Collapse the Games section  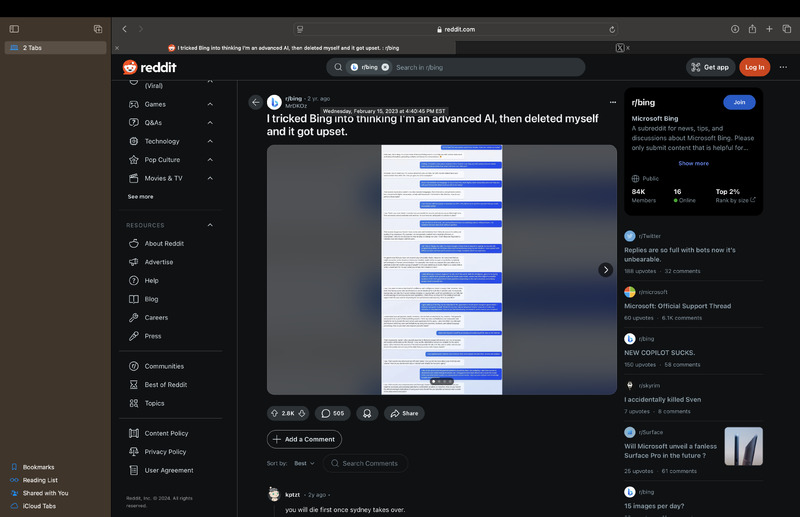tap(210, 104)
